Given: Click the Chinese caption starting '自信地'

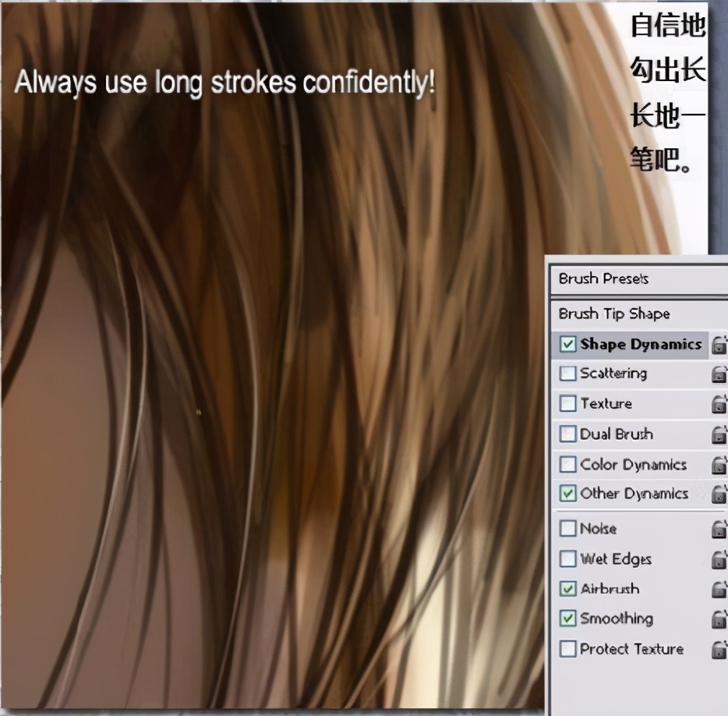Looking at the screenshot, I should pos(668,93).
